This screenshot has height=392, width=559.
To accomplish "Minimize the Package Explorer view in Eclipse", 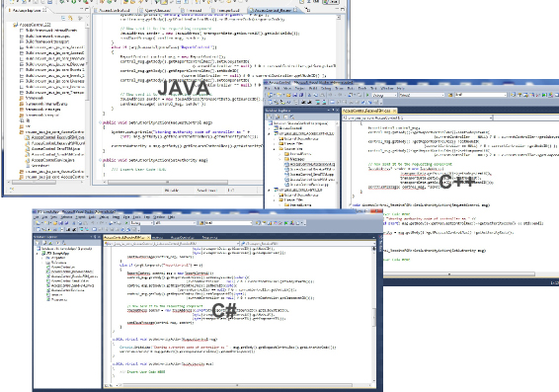I will point(81,9).
